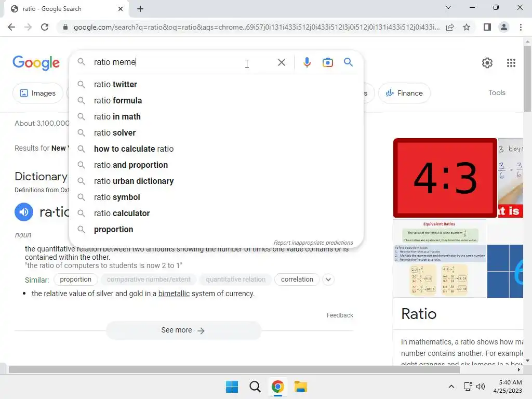This screenshot has height=399, width=532.
Task: Open Windows Start menu
Action: (x=232, y=387)
